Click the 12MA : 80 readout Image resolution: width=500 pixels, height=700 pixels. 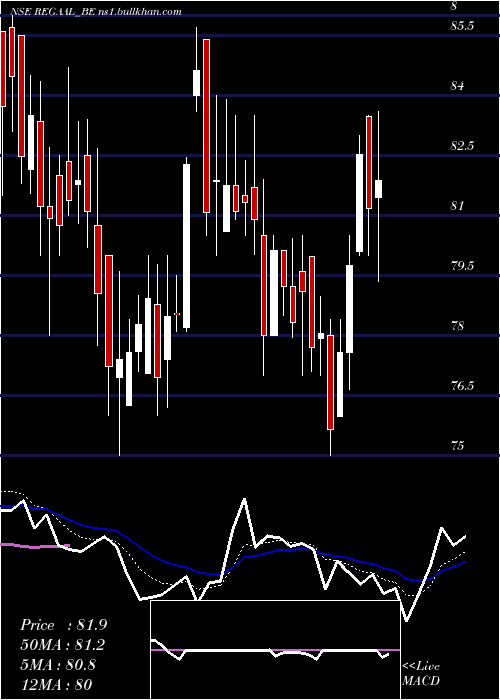point(56,684)
